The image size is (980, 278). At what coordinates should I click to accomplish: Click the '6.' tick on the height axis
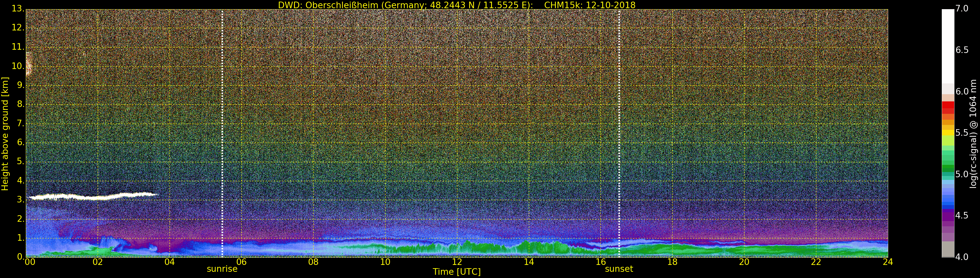20,142
